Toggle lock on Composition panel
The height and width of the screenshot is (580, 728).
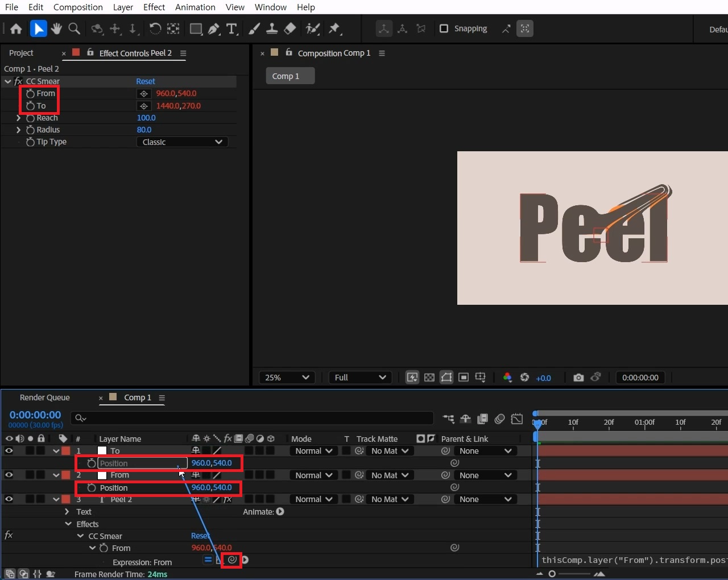[289, 52]
